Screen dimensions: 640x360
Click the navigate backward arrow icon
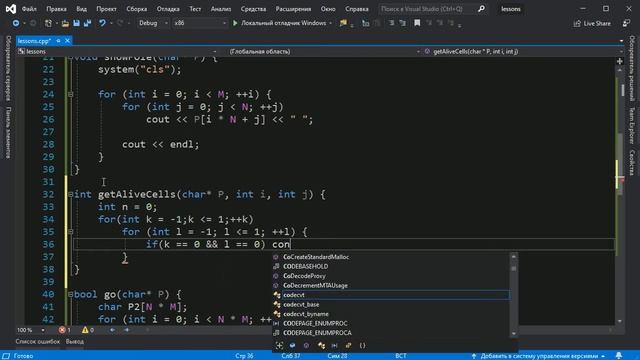tap(16, 23)
